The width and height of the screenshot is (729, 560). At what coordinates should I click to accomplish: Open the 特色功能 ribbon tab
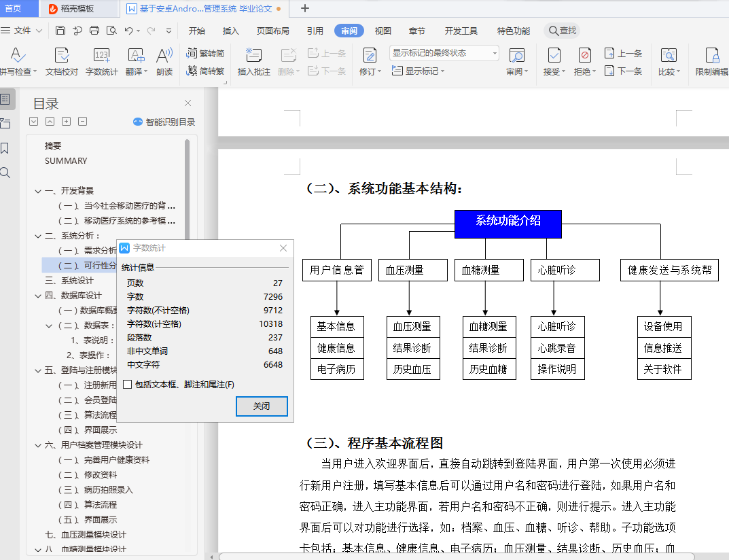click(x=513, y=31)
